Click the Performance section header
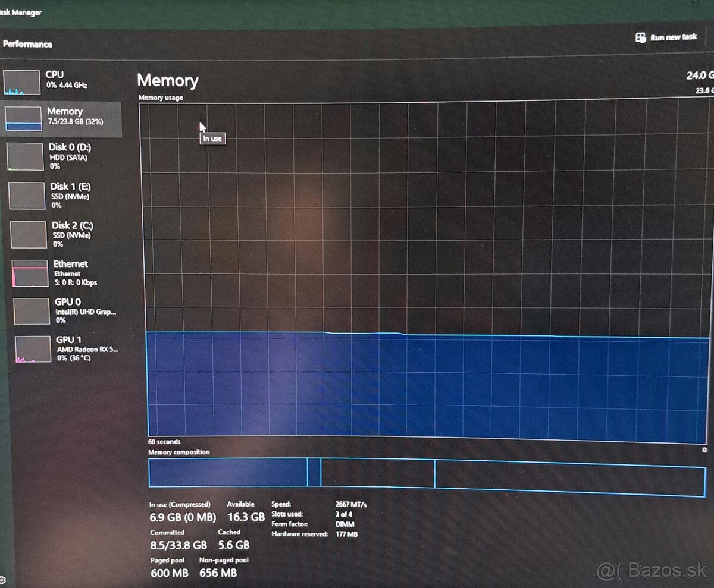Image resolution: width=714 pixels, height=588 pixels. pyautogui.click(x=28, y=43)
